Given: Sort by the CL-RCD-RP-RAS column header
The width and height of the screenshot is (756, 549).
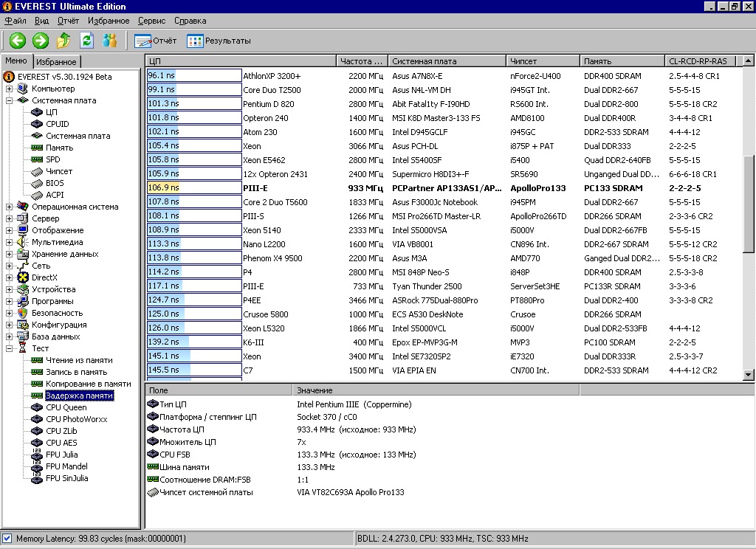Looking at the screenshot, I should click(701, 61).
